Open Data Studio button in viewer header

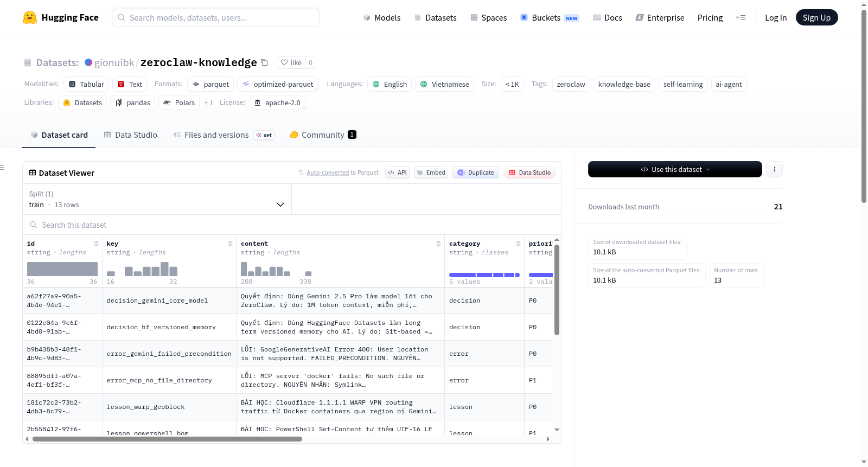(529, 172)
